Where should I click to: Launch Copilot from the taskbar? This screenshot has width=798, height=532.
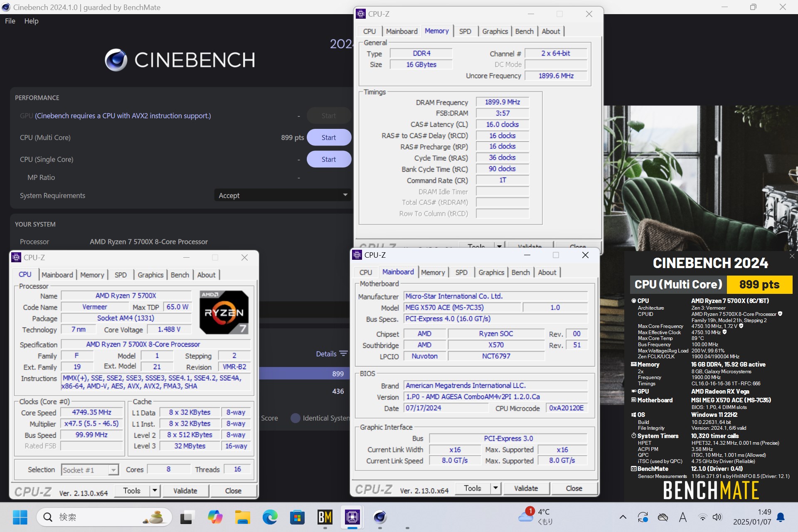pyautogui.click(x=215, y=517)
